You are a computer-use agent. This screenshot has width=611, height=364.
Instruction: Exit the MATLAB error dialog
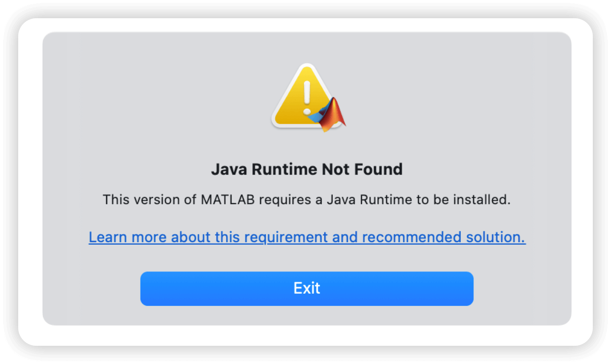[307, 289]
